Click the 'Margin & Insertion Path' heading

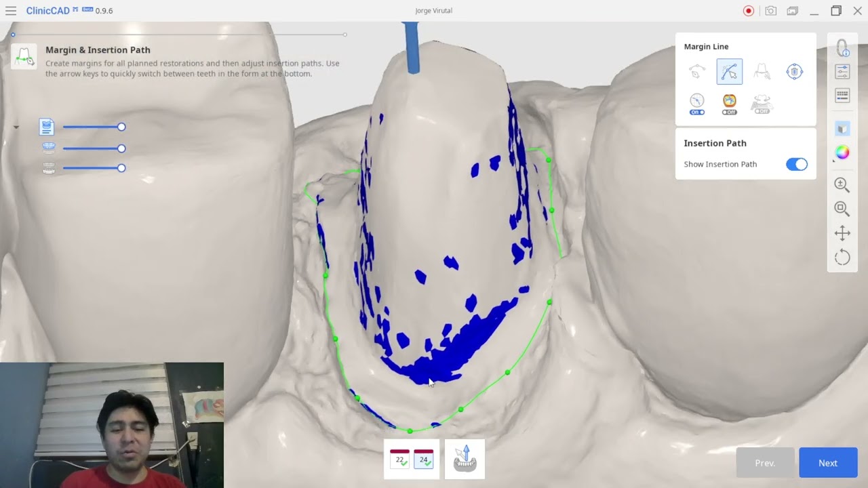click(98, 49)
